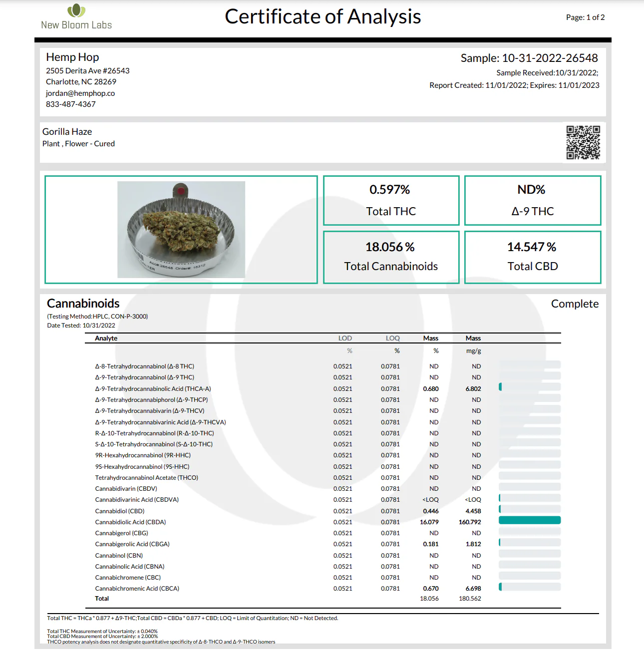
Task: Click the CBCA 6.698 mg/g value
Action: pyautogui.click(x=473, y=589)
